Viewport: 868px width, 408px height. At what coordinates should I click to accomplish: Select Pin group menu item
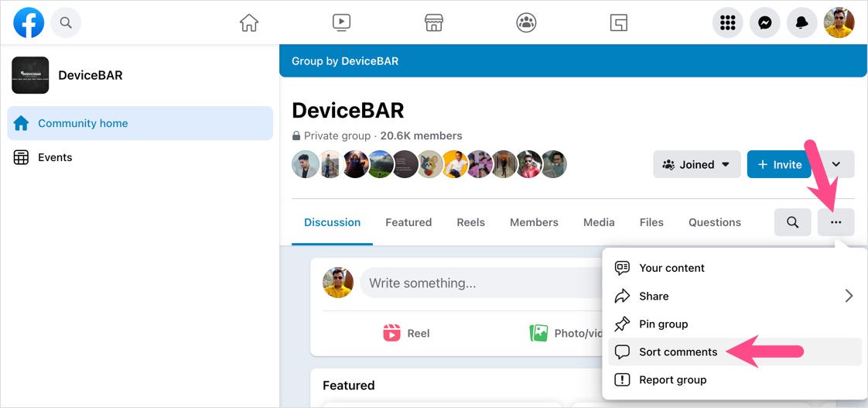[x=735, y=324]
